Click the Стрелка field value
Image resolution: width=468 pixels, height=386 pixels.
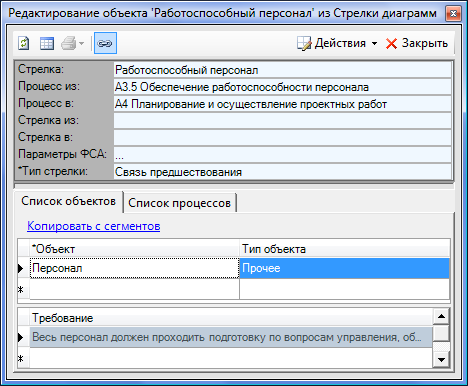(x=282, y=70)
